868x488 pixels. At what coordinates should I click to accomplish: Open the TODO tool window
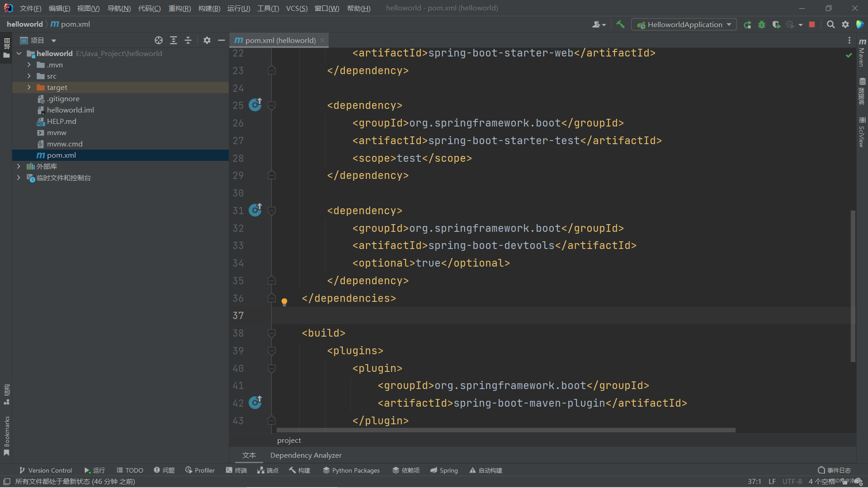pos(130,470)
